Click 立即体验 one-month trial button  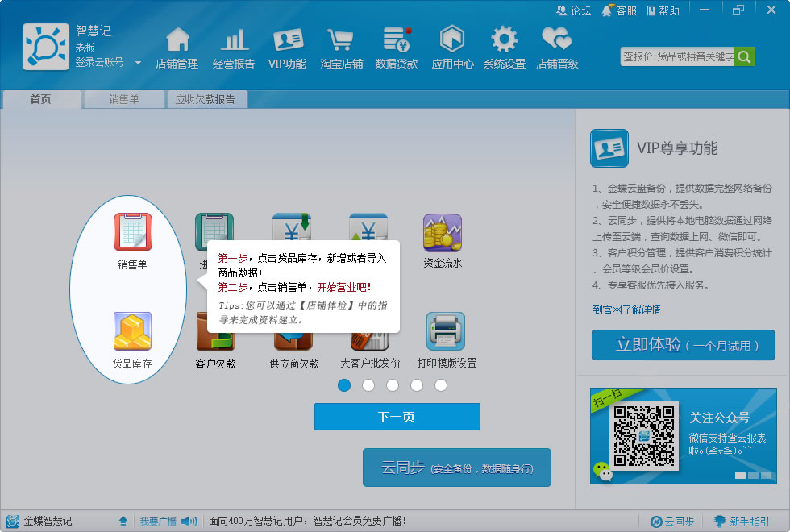click(684, 345)
